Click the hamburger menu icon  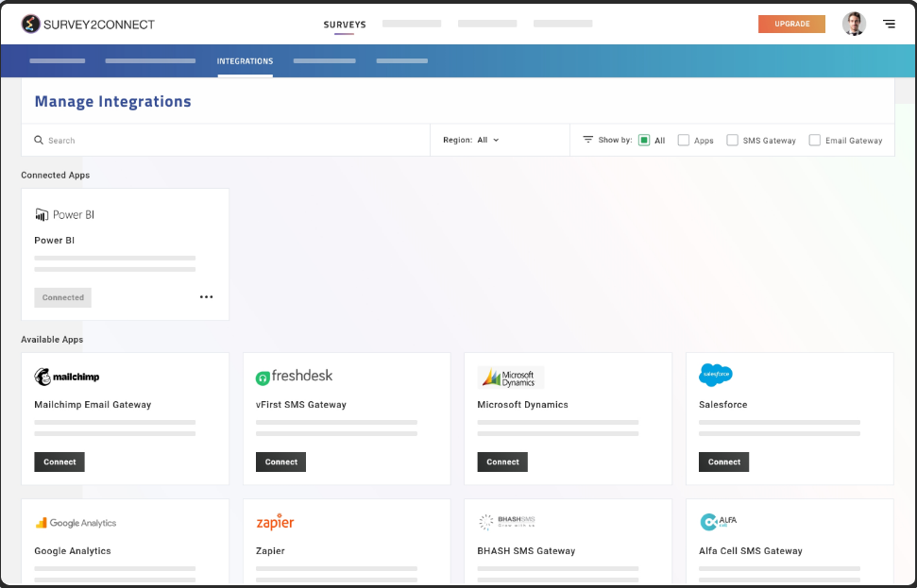889,24
